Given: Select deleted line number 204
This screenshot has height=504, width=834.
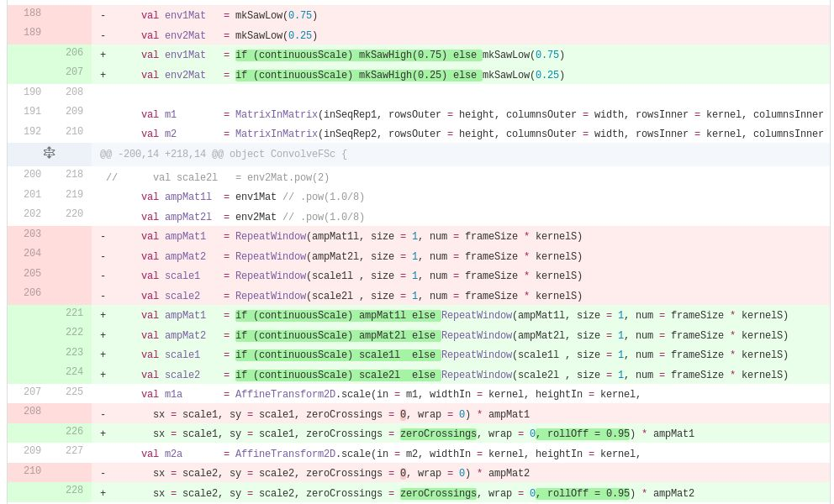Looking at the screenshot, I should pos(32,254).
